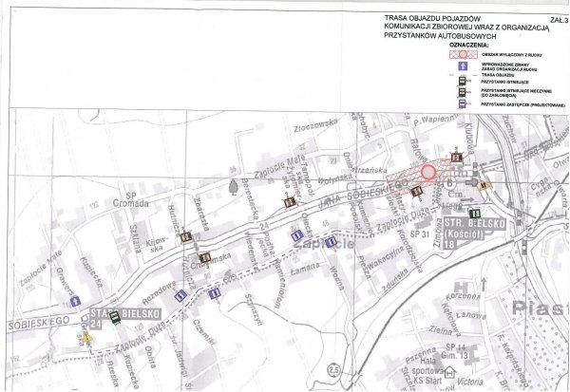Click the ZAŁ.3 annotation
The image size is (570, 392).
pos(559,20)
